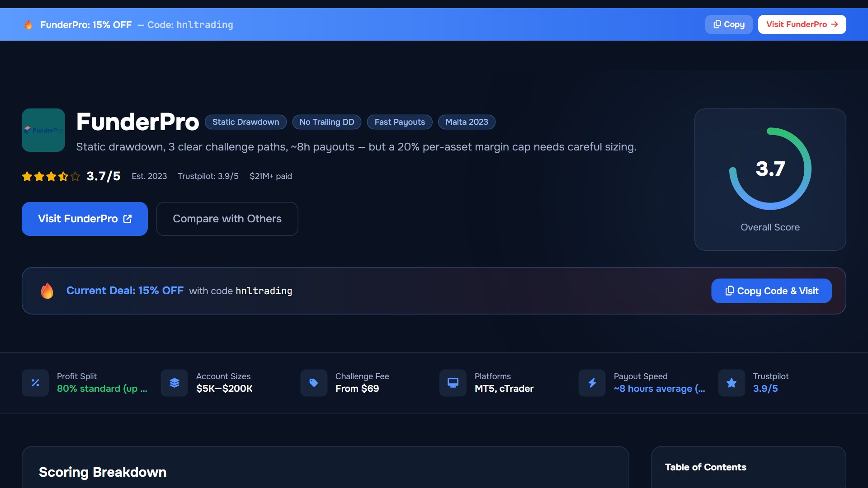Open Compare with Others

pyautogui.click(x=227, y=219)
